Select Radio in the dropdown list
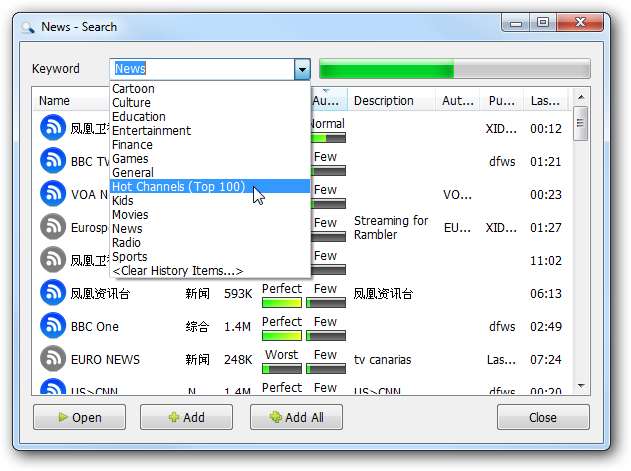The width and height of the screenshot is (631, 471). [210, 243]
